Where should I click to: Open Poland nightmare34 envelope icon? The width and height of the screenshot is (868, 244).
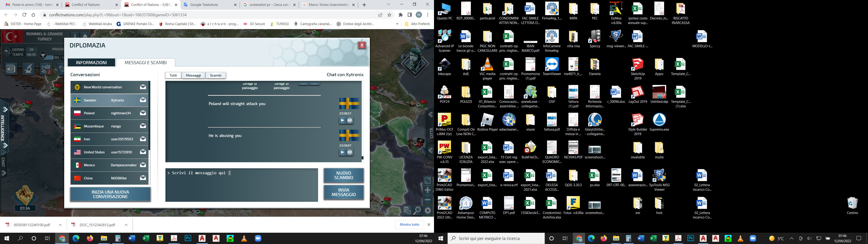[x=143, y=113]
